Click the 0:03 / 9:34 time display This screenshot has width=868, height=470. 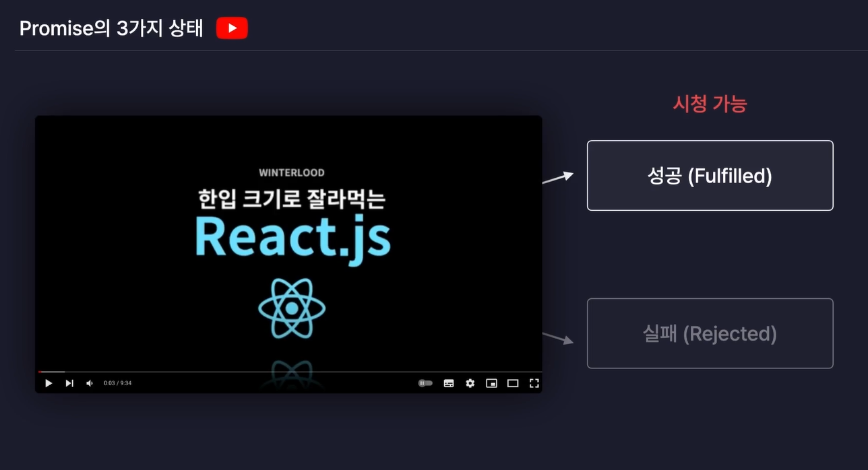pos(117,383)
